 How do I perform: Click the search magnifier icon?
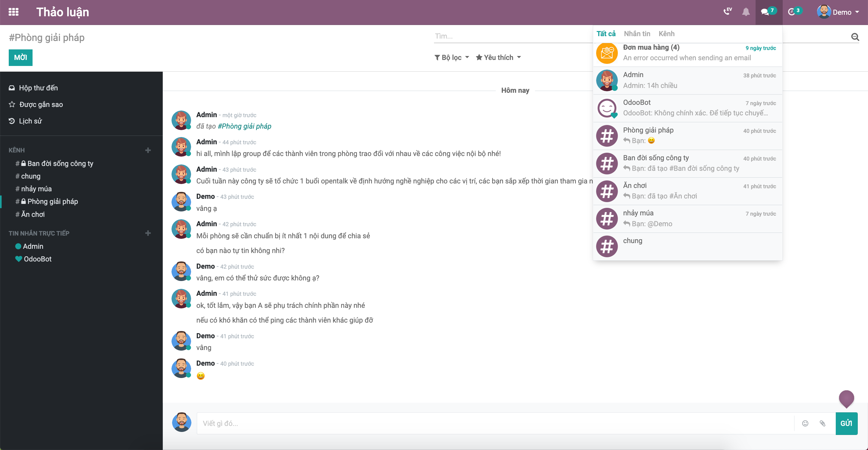[x=855, y=37]
